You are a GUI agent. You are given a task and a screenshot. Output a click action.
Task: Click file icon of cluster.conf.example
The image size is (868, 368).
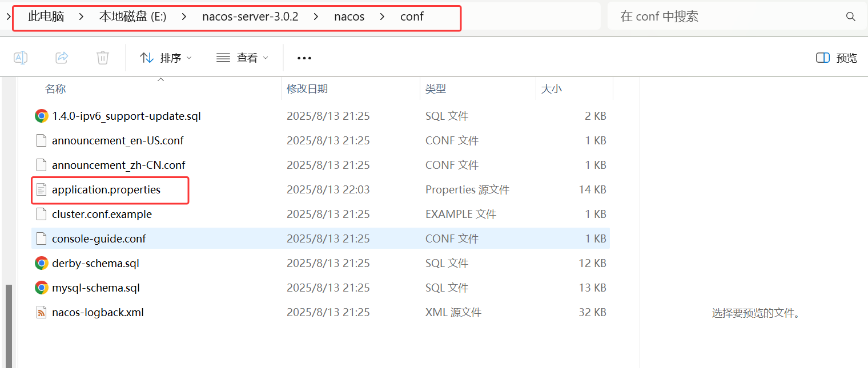41,214
